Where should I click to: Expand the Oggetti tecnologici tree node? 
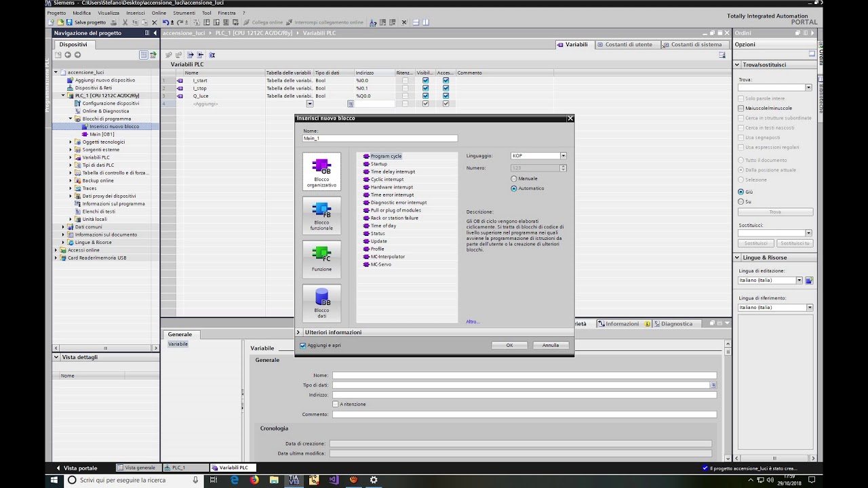click(71, 142)
